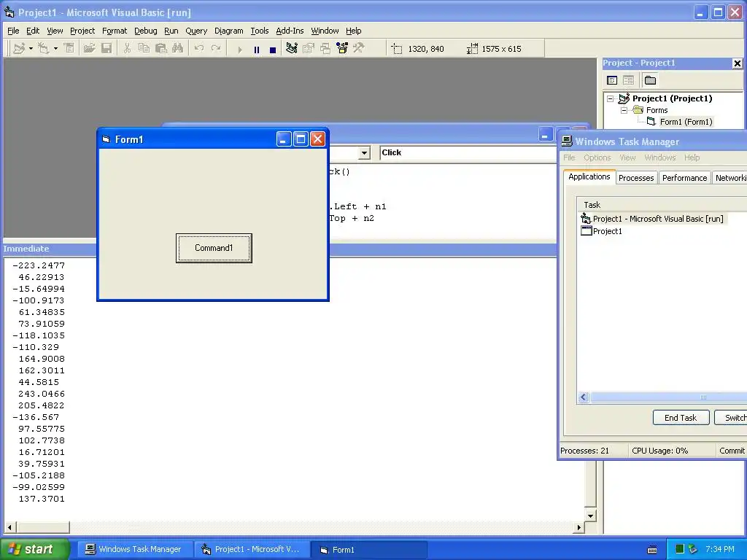Open the Toolbox hammer icon

[359, 49]
